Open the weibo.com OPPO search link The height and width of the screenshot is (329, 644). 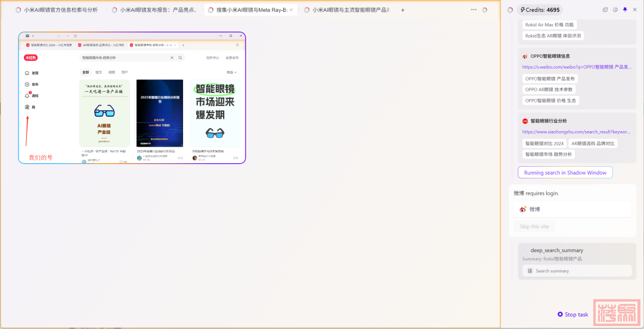tap(576, 67)
